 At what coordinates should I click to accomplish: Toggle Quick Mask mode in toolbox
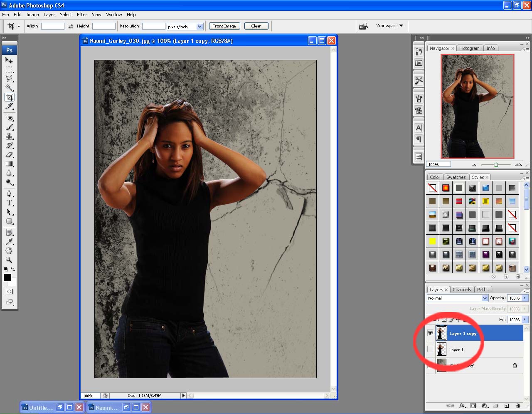point(9,292)
